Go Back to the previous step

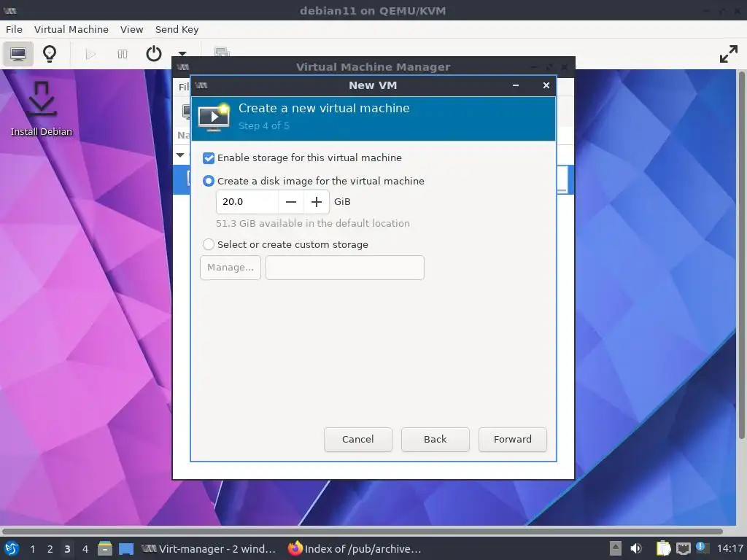pos(436,440)
